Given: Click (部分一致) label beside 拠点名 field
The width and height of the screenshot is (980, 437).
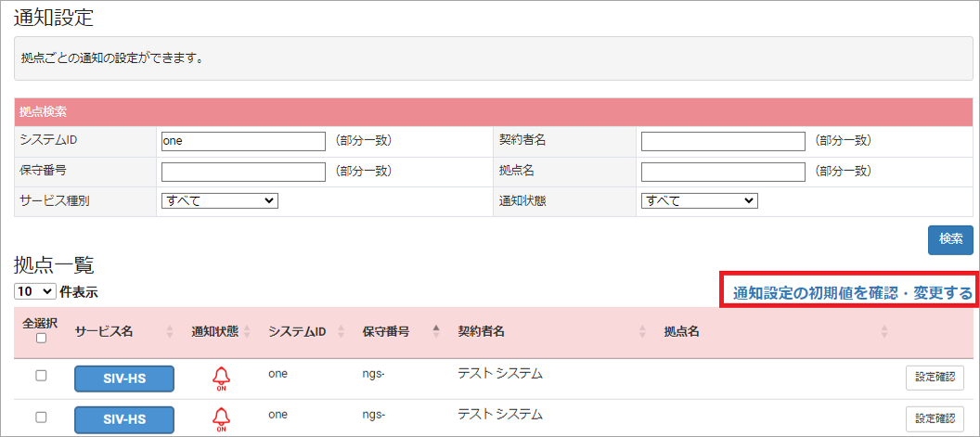Looking at the screenshot, I should (x=844, y=171).
